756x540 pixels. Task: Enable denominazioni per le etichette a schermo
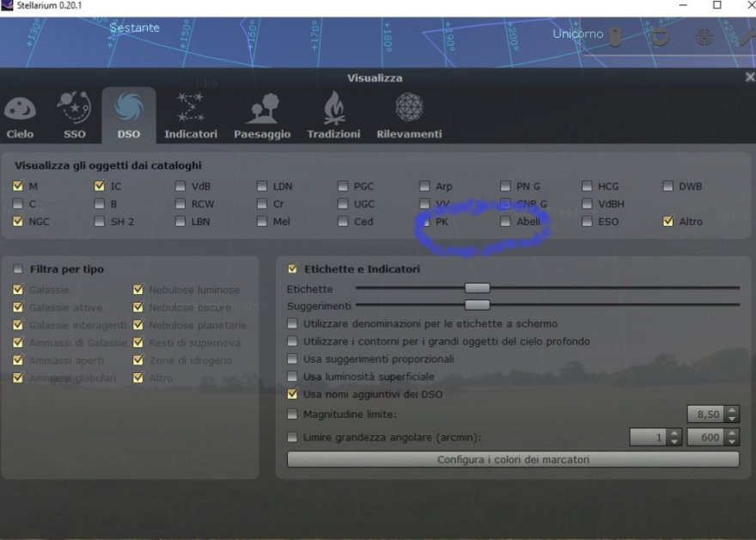(x=292, y=323)
